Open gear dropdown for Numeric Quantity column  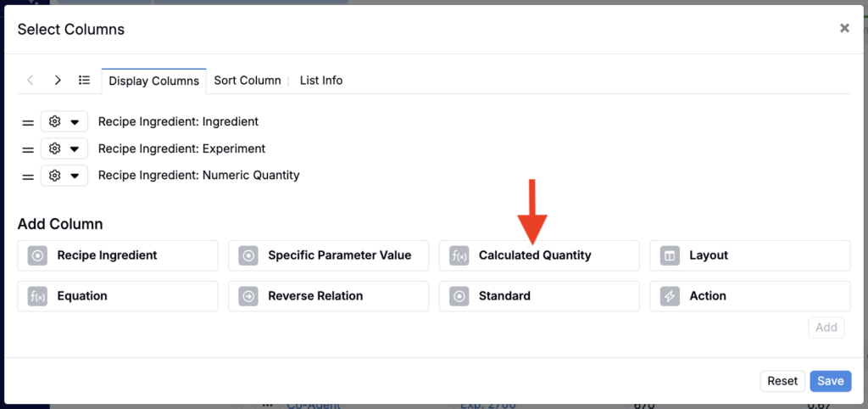pos(64,176)
